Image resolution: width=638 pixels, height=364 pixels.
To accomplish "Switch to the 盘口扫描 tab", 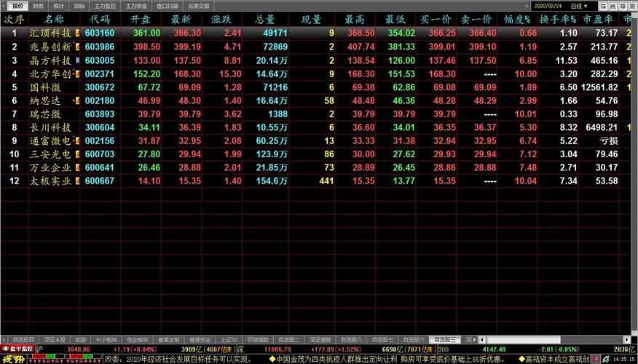I will point(168,6).
